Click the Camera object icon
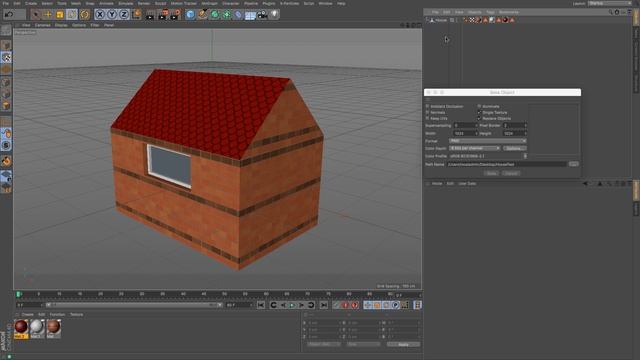 262,15
